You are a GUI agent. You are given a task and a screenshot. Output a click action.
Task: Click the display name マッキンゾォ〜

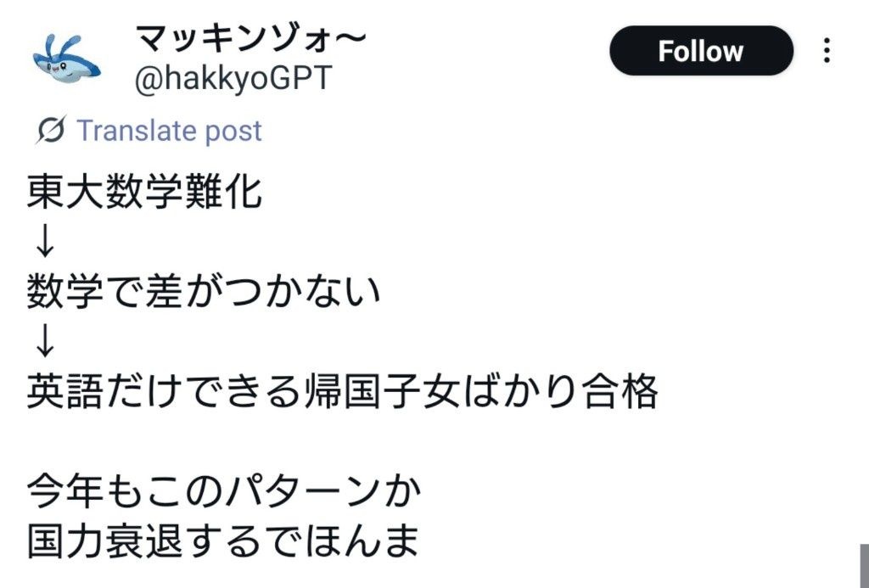click(x=251, y=37)
